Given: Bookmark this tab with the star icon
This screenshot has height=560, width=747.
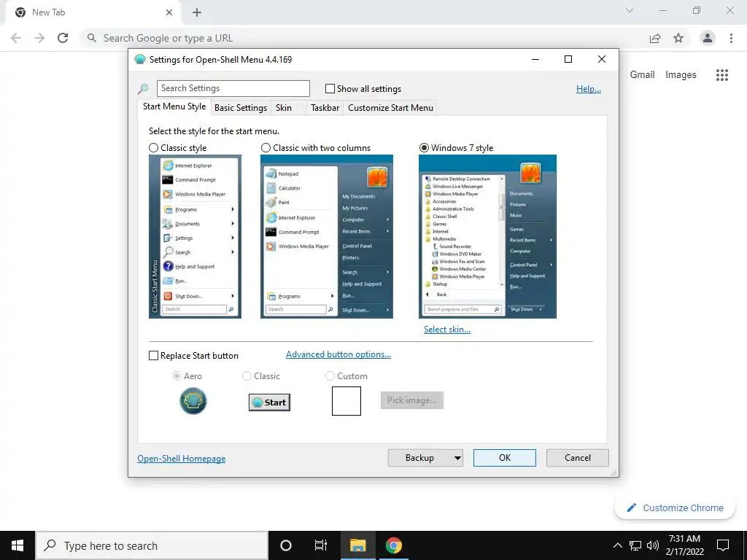Looking at the screenshot, I should pos(678,38).
